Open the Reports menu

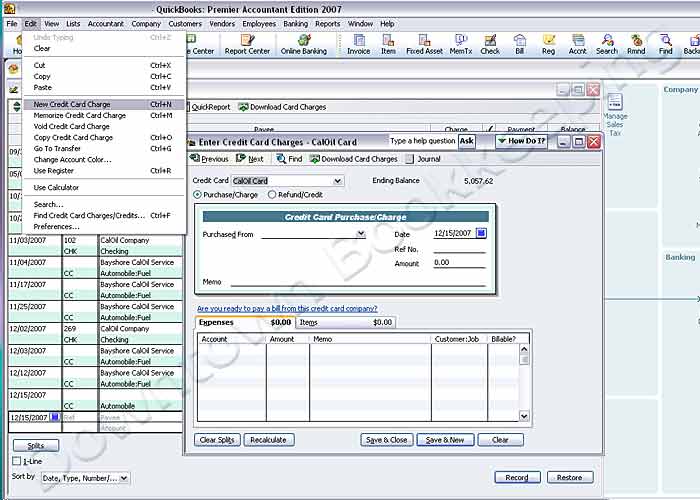[327, 24]
